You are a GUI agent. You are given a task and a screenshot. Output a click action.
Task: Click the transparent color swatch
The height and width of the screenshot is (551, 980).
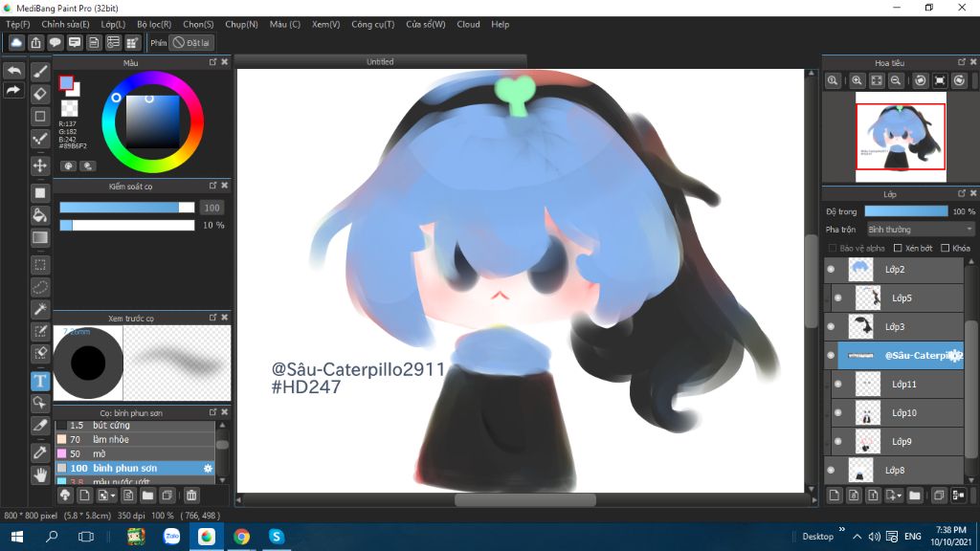point(69,108)
